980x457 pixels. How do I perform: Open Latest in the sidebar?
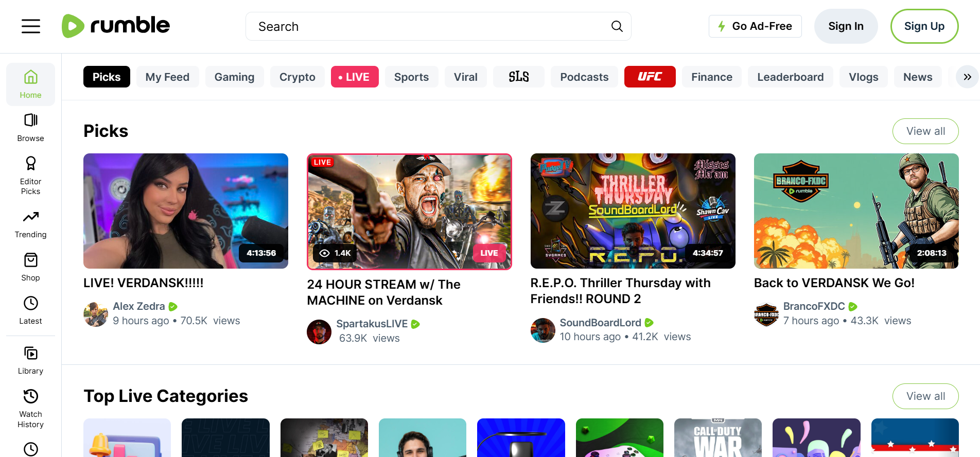pyautogui.click(x=30, y=310)
